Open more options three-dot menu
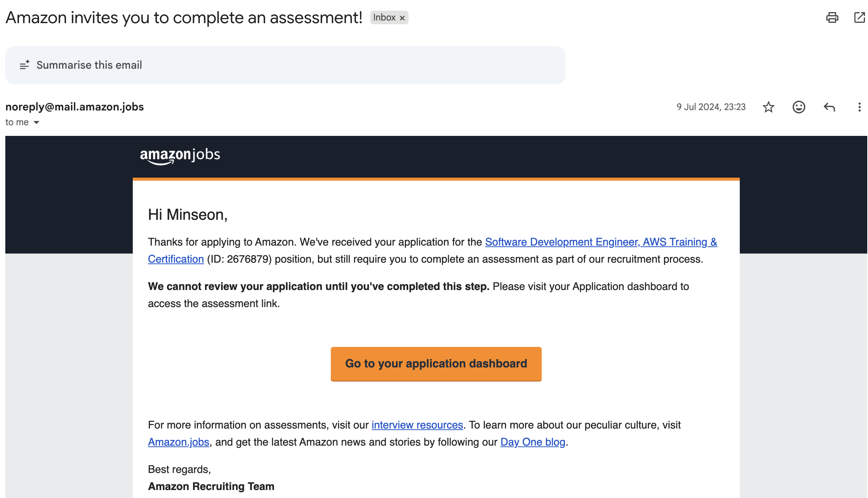 click(x=859, y=107)
